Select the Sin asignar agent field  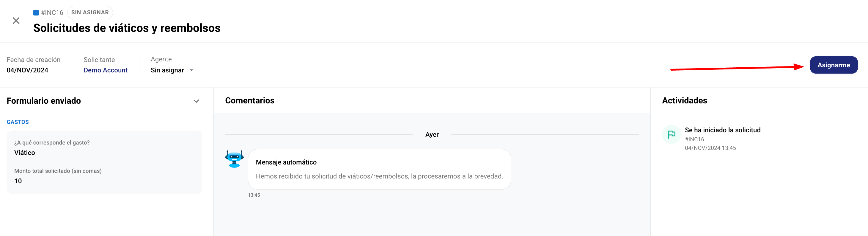point(172,70)
